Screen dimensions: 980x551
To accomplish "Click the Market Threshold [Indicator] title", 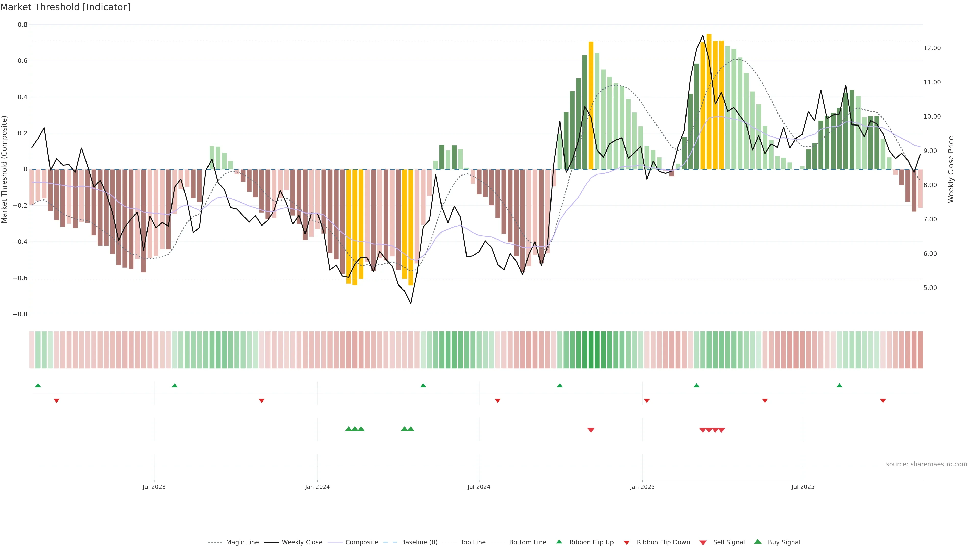I will coord(65,7).
